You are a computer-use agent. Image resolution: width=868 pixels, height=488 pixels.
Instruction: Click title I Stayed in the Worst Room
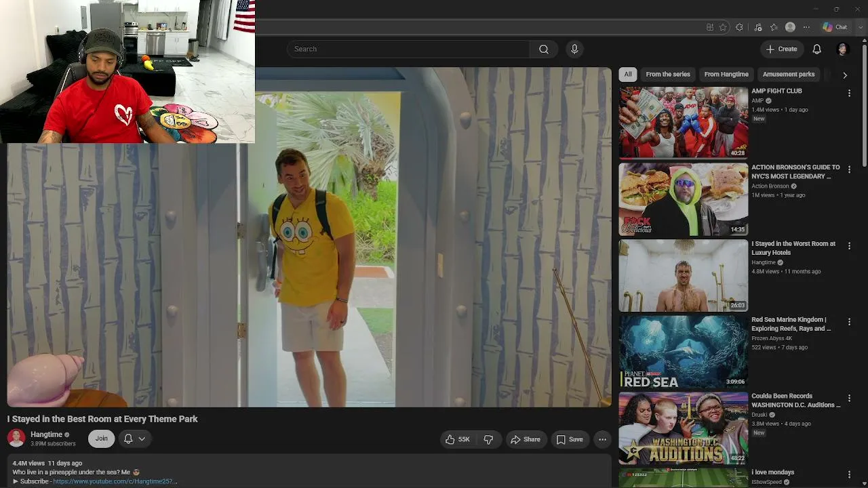click(793, 248)
